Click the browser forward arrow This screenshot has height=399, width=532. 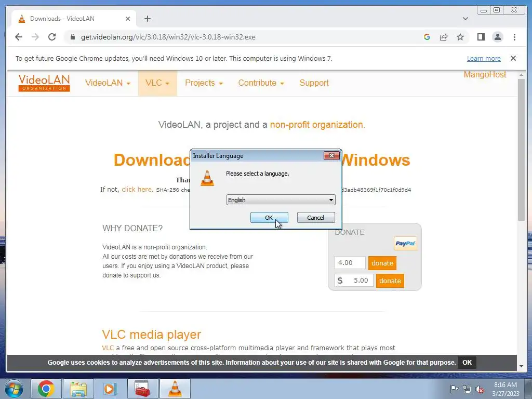[35, 37]
